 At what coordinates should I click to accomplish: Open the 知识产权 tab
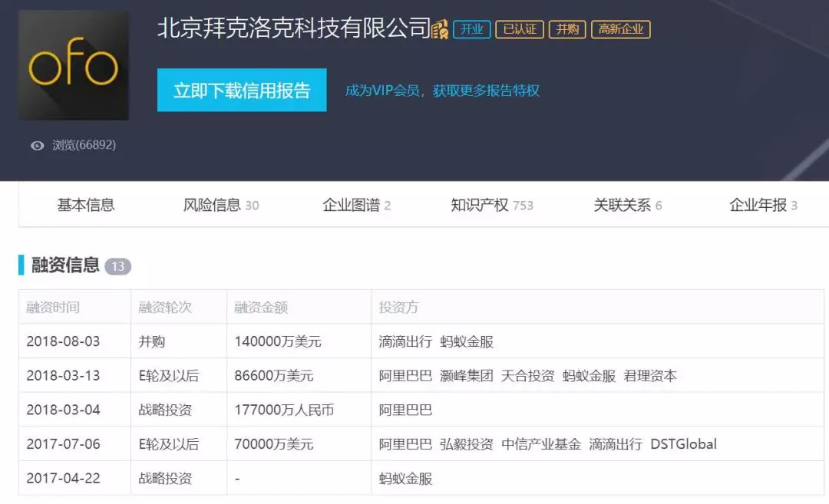(492, 205)
